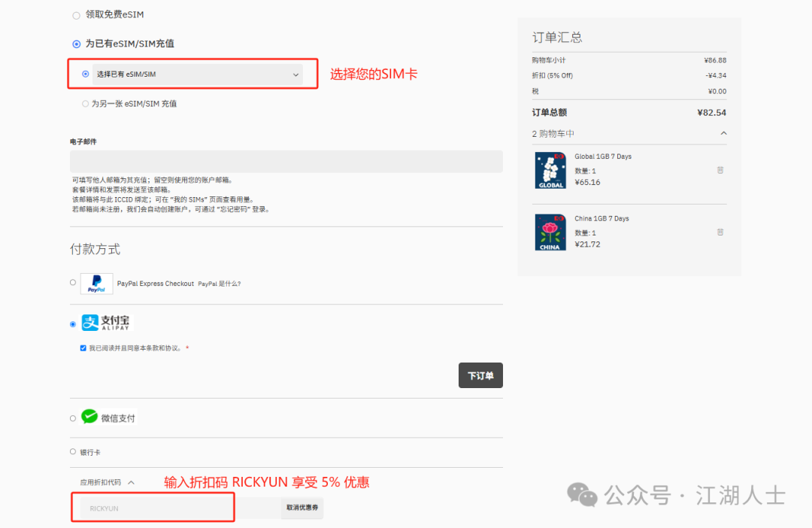Click the 购物车小计 label
This screenshot has height=528, width=812.
coord(548,60)
